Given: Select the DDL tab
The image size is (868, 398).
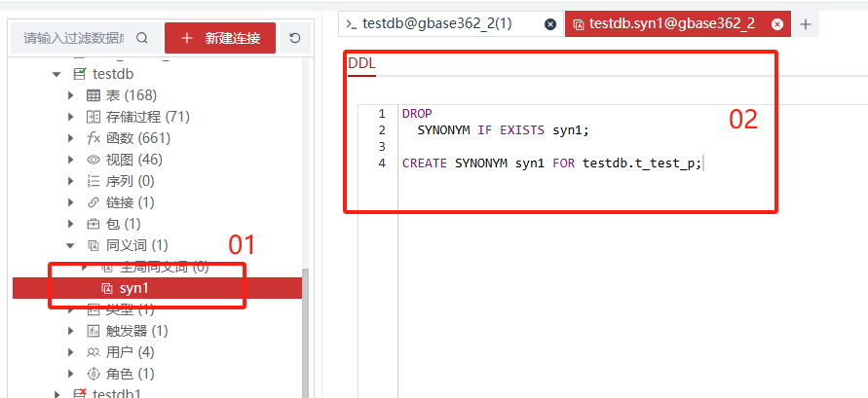Looking at the screenshot, I should click(x=361, y=64).
